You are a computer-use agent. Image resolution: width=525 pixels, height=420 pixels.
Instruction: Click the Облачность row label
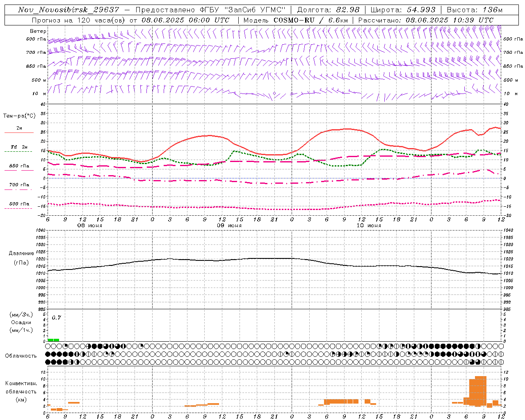(21, 356)
